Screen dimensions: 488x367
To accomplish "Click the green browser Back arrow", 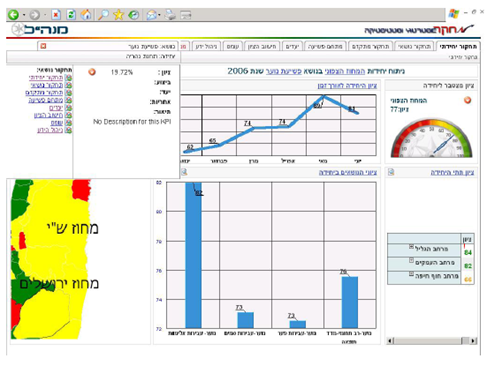I will click(x=14, y=15).
